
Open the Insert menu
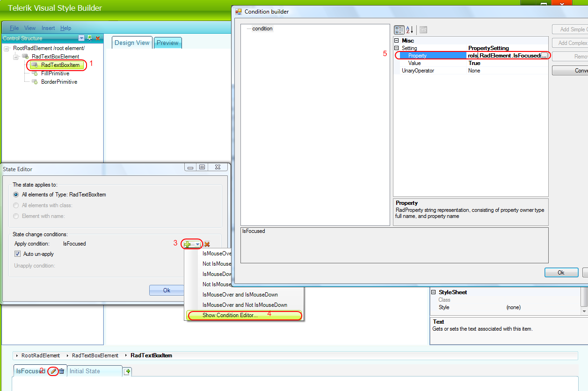coord(48,28)
